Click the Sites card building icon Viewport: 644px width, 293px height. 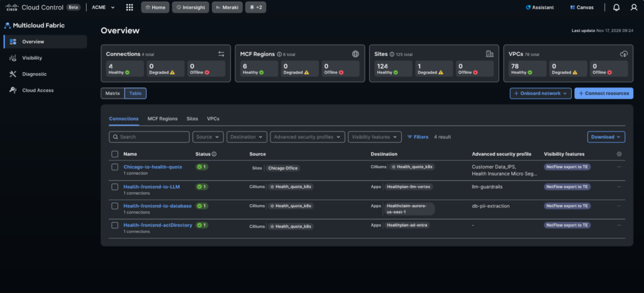489,53
